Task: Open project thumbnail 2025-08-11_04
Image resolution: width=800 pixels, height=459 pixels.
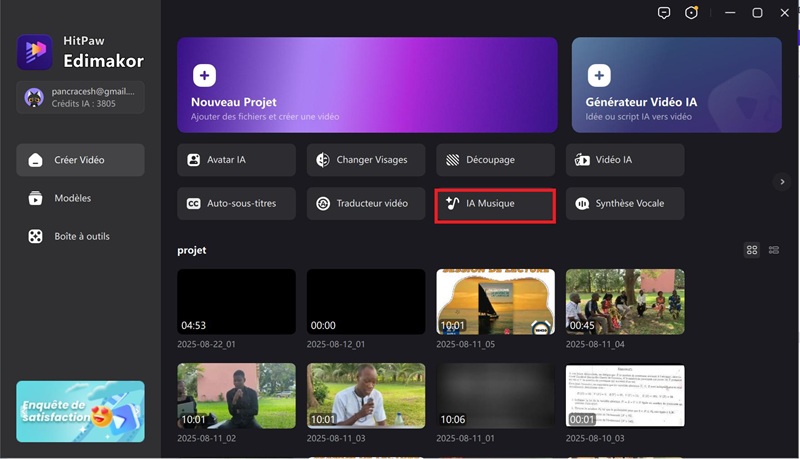Action: tap(625, 301)
